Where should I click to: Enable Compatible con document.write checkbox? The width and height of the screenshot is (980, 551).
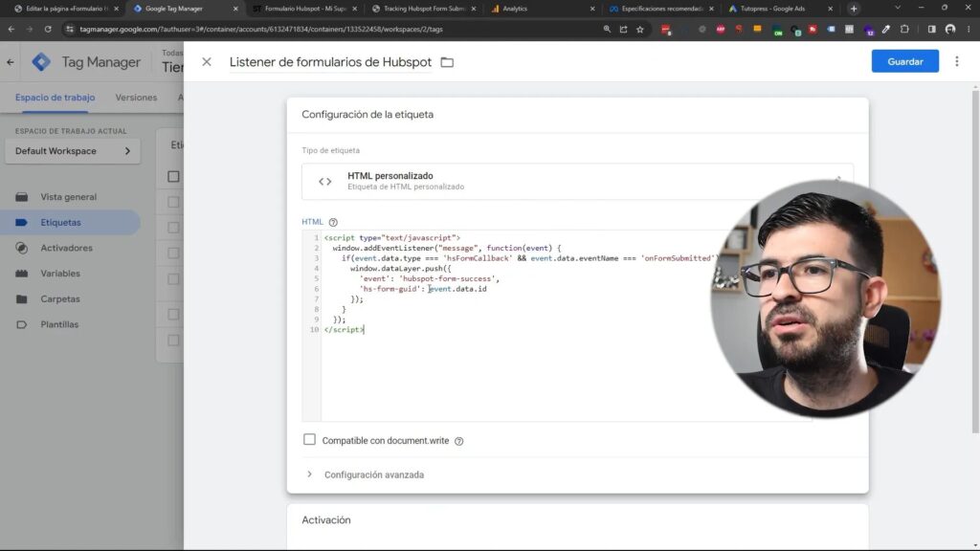309,440
